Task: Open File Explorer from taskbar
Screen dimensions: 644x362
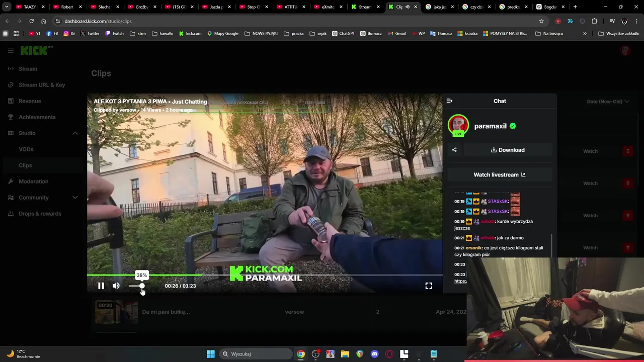Action: click(x=345, y=354)
